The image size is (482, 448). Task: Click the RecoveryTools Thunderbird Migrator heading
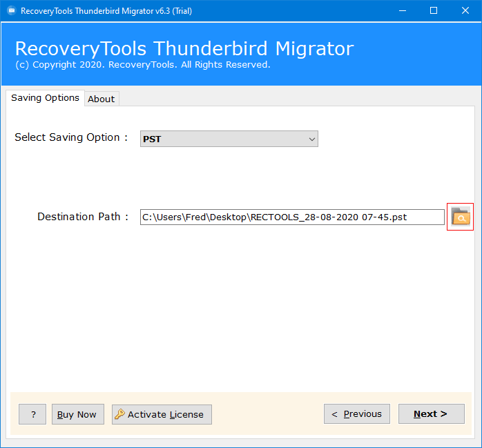click(x=184, y=48)
